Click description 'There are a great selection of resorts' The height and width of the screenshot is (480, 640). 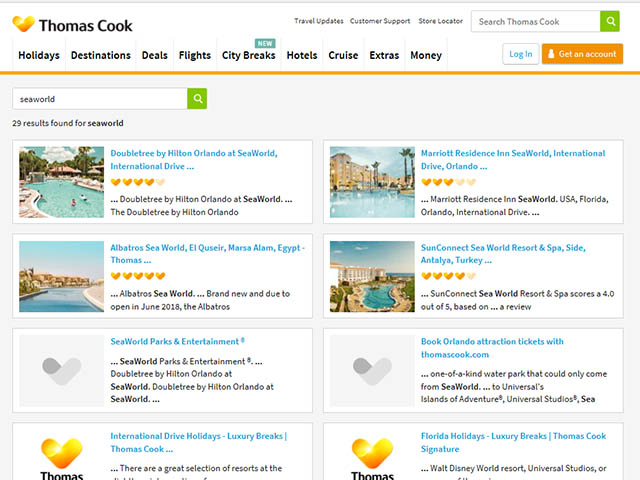(201, 468)
